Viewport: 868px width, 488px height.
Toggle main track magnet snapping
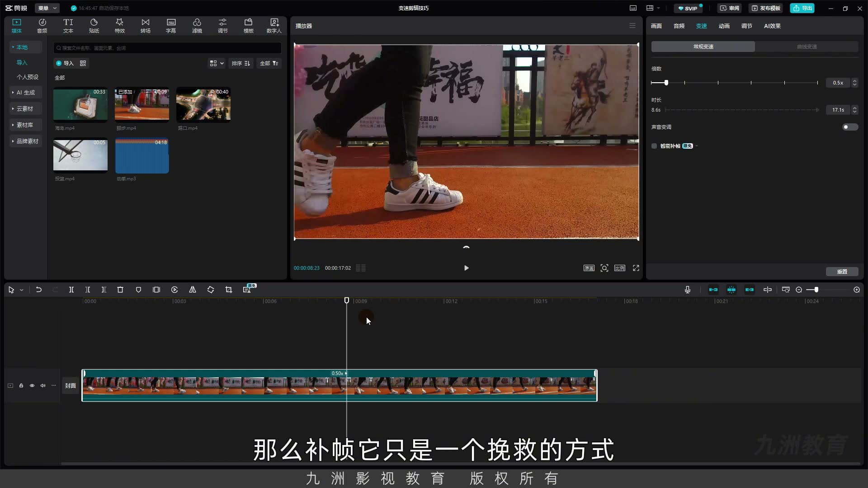(x=713, y=290)
